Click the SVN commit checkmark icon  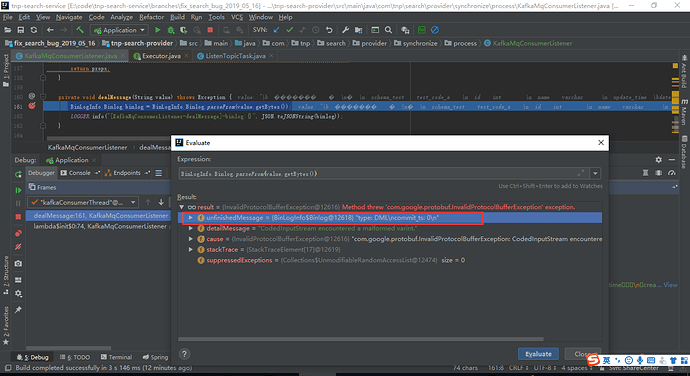click(290, 30)
